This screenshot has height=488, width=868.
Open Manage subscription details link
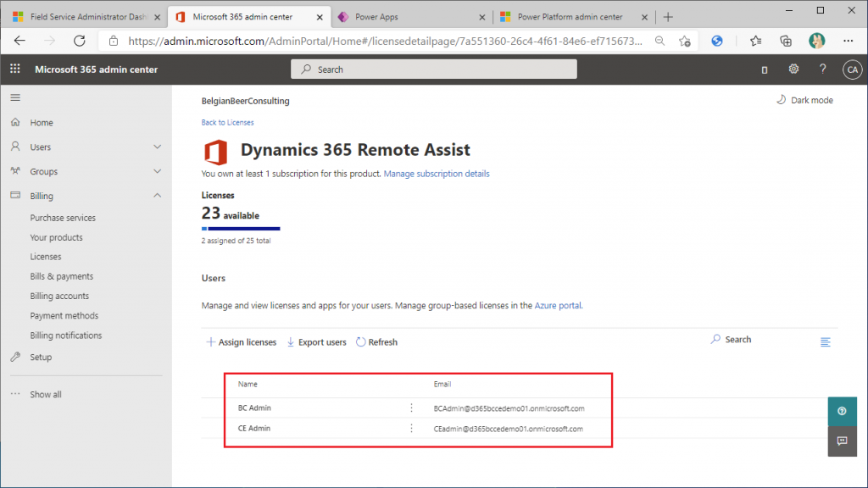(x=437, y=174)
